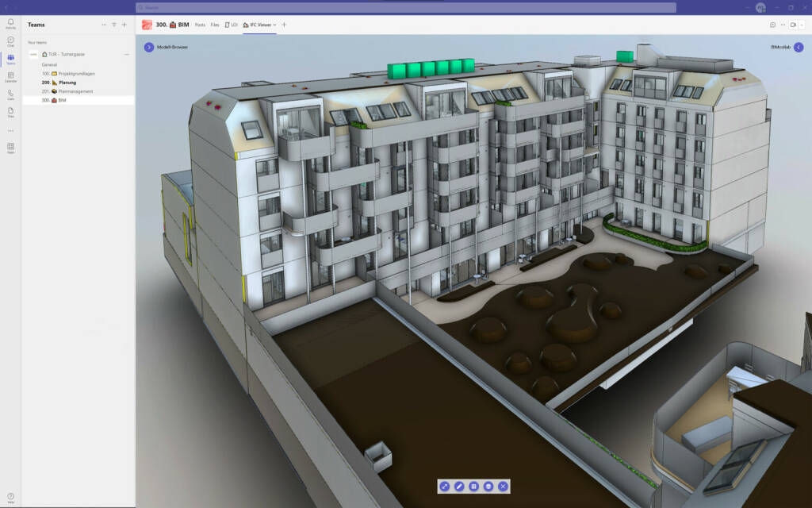
Task: Open the IFC Viewer tab dropdown
Action: tap(274, 25)
